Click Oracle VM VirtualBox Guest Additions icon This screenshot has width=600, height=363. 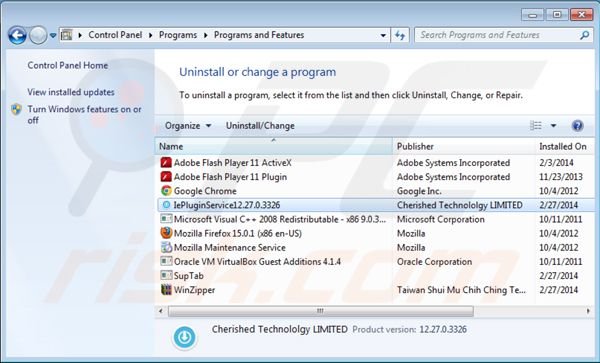(x=166, y=262)
